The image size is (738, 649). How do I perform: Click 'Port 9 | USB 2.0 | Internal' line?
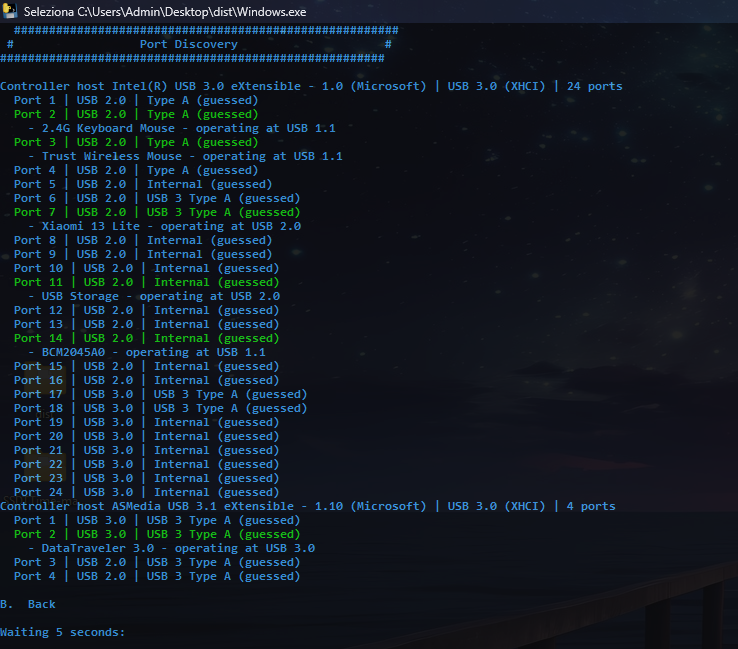point(143,254)
